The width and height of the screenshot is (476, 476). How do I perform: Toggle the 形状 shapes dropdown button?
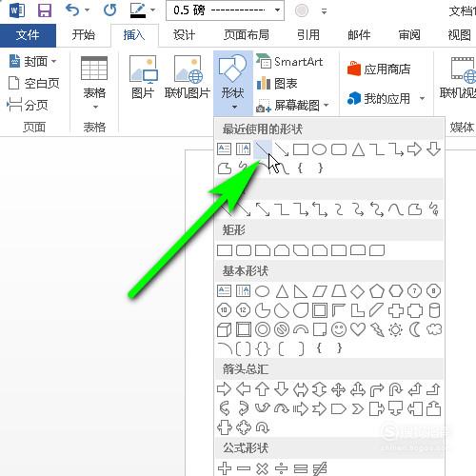(233, 83)
